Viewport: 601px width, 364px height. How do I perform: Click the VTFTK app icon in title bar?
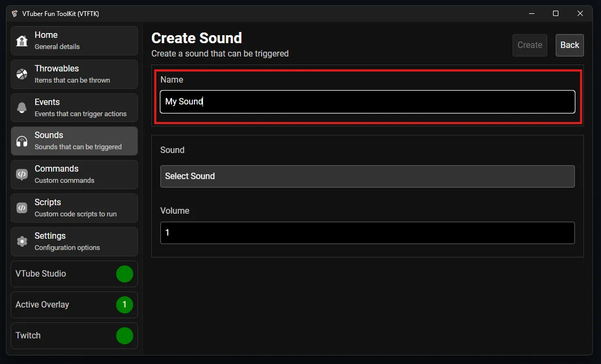pyautogui.click(x=14, y=13)
